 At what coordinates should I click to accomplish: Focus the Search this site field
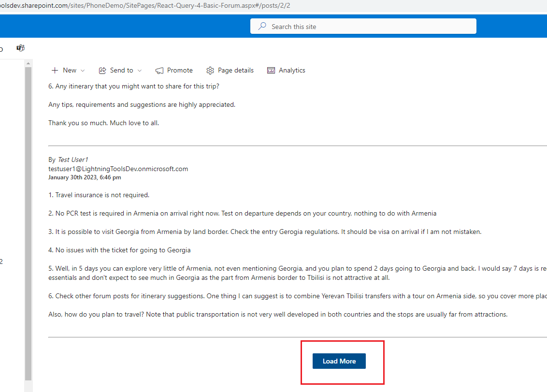[367, 27]
